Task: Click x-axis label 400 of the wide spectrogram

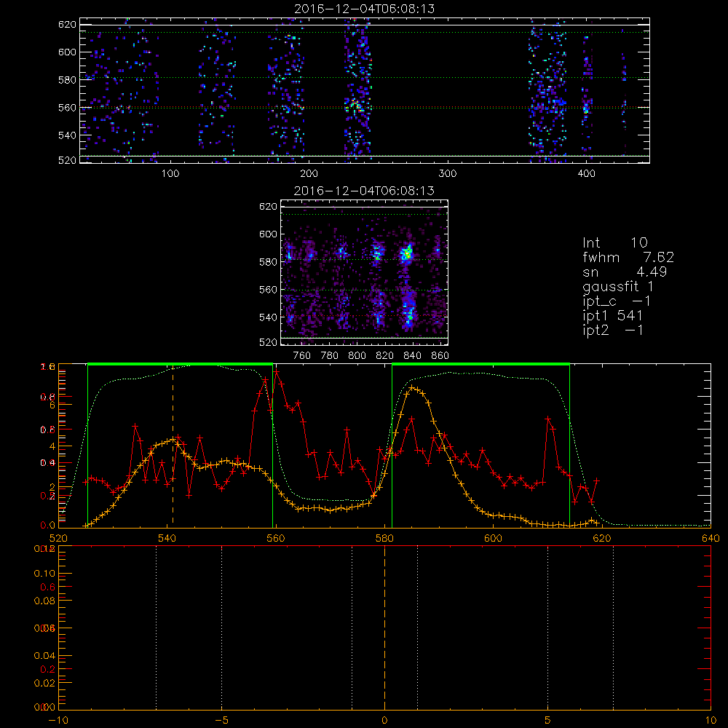Action: tap(586, 174)
